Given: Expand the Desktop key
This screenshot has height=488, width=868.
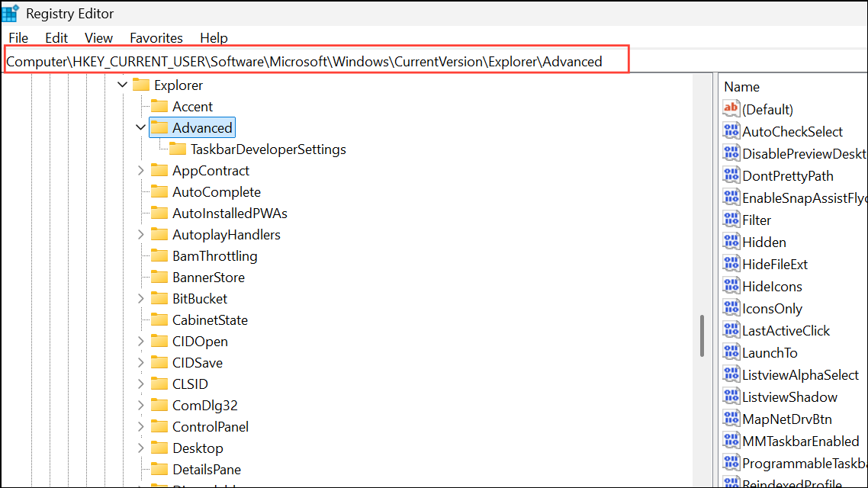Looking at the screenshot, I should [140, 448].
